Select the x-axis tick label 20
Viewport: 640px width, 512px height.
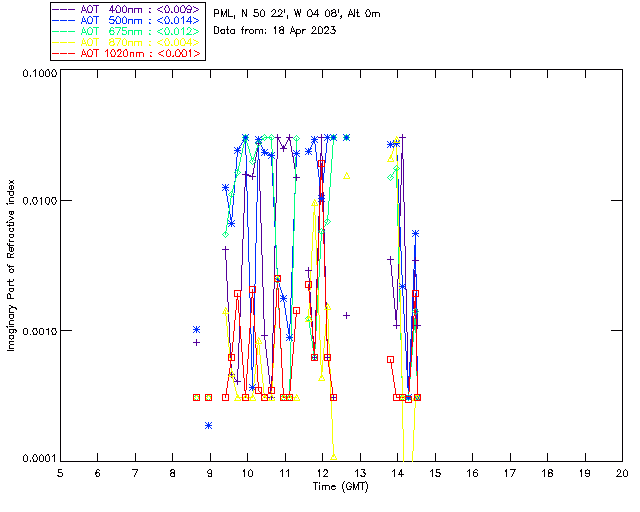click(x=622, y=472)
